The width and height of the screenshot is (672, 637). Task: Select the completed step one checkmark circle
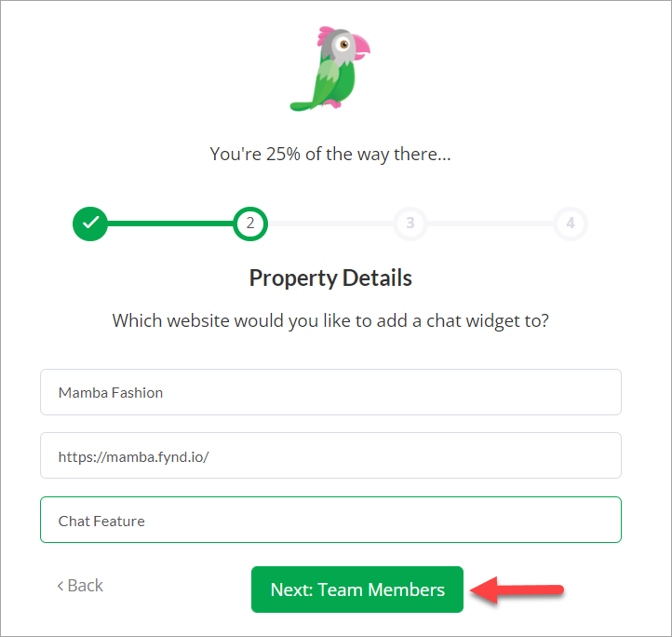(90, 224)
